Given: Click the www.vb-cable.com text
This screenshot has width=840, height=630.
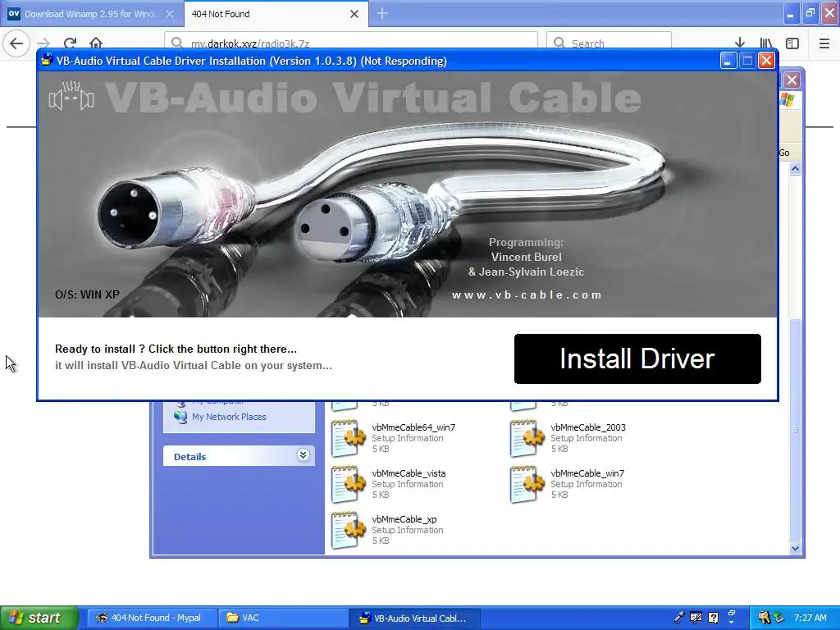Looking at the screenshot, I should click(527, 294).
